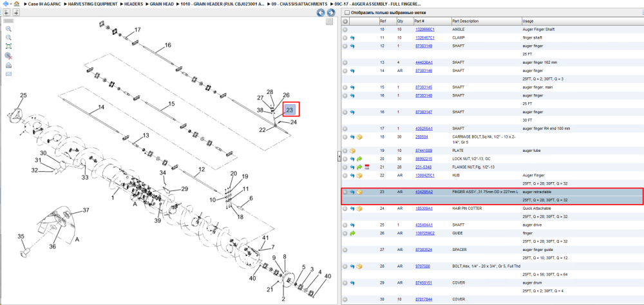
Task: Toggle show only selected callouts checkbox
Action: pos(347,13)
